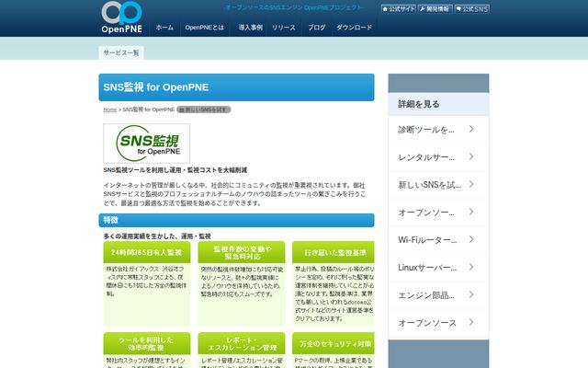Click the Home breadcrumb link
Viewport: 588px width, 368px height.
pos(110,109)
